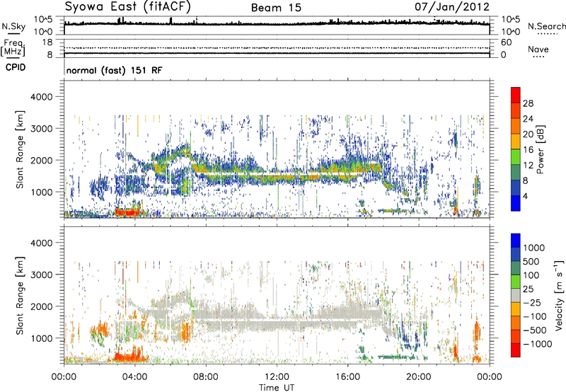Image resolution: width=566 pixels, height=392 pixels.
Task: Click the "3000" tick of velocity panel
Action: pos(42,275)
